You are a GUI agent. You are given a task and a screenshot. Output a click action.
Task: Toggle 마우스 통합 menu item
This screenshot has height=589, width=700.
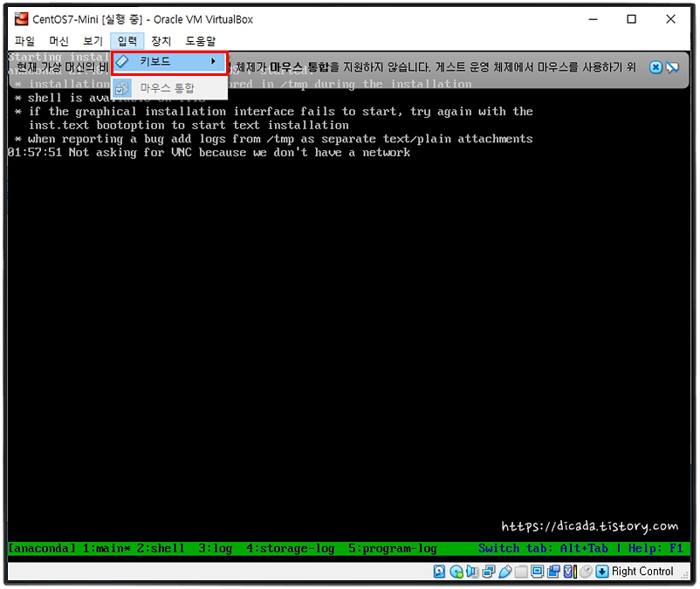pos(169,88)
